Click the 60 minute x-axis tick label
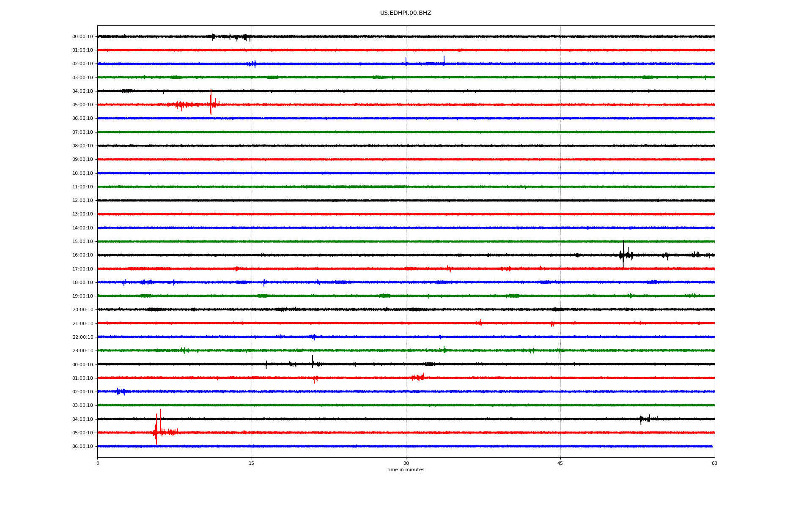 pyautogui.click(x=714, y=463)
